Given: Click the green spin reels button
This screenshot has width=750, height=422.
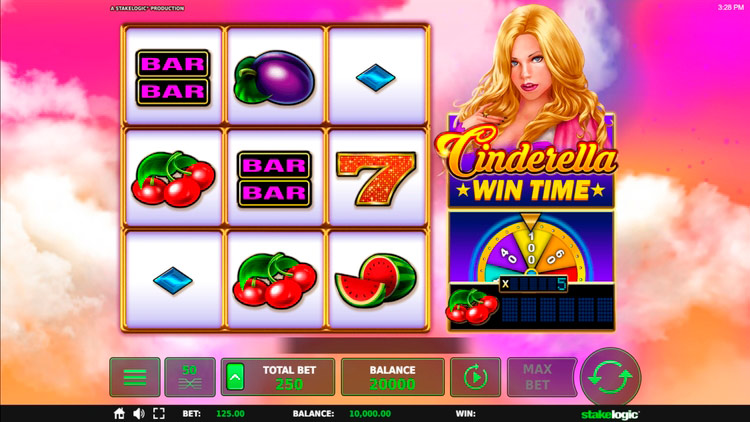Looking at the screenshot, I should [610, 377].
